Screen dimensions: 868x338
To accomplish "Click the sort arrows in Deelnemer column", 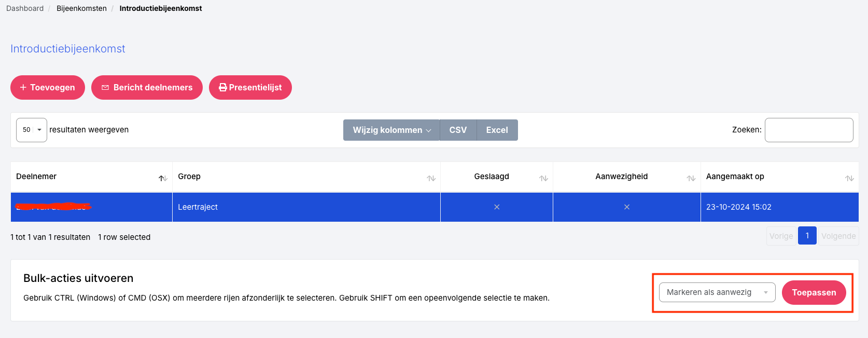I will (x=163, y=178).
